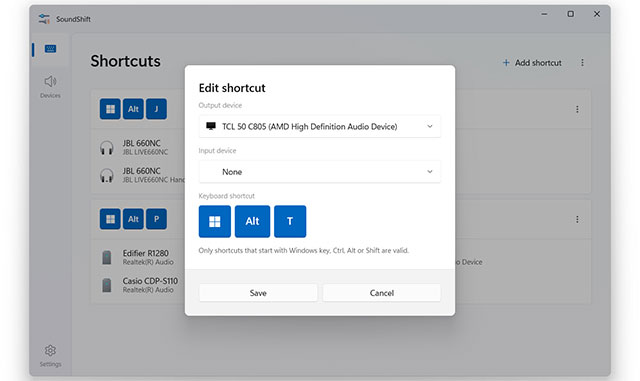Click Windows key tile of Alt+J shortcut

click(x=110, y=109)
